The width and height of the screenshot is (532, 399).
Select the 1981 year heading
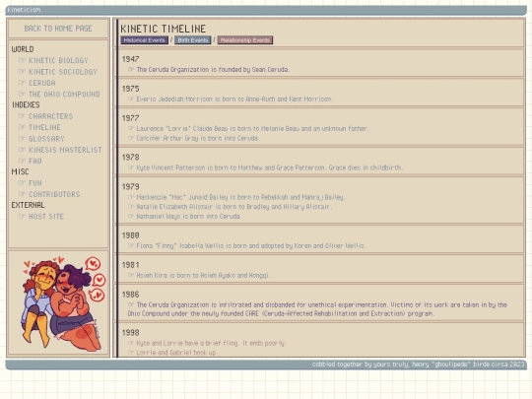131,265
